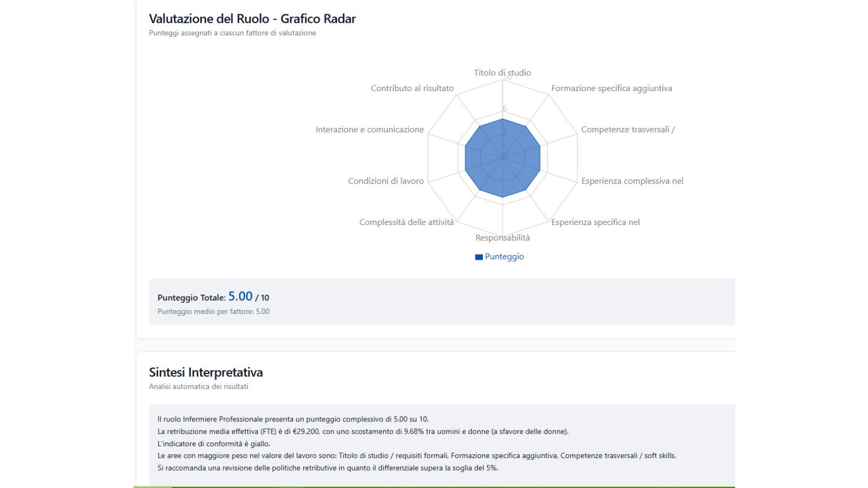The width and height of the screenshot is (868, 488).
Task: Click the sentence about the yellow conformity indicator
Action: tap(214, 444)
